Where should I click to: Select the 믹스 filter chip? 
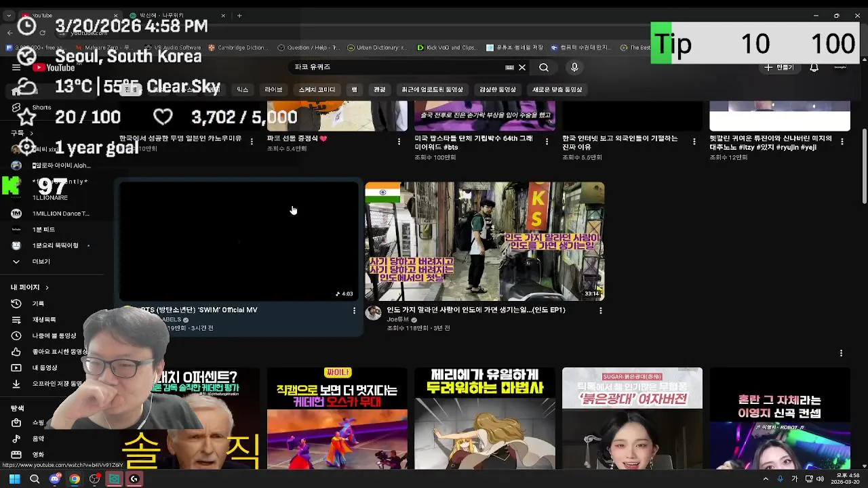pyautogui.click(x=242, y=89)
